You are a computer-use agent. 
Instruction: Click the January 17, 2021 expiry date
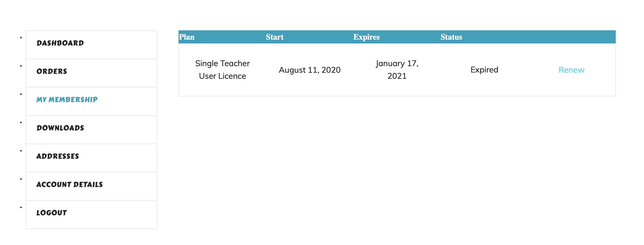point(397,70)
